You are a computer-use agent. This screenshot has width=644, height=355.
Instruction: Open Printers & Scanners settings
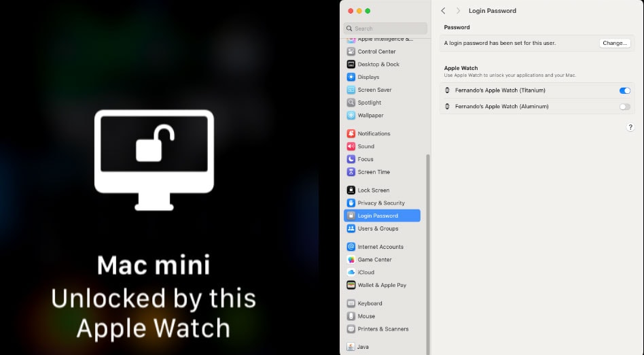pyautogui.click(x=383, y=329)
